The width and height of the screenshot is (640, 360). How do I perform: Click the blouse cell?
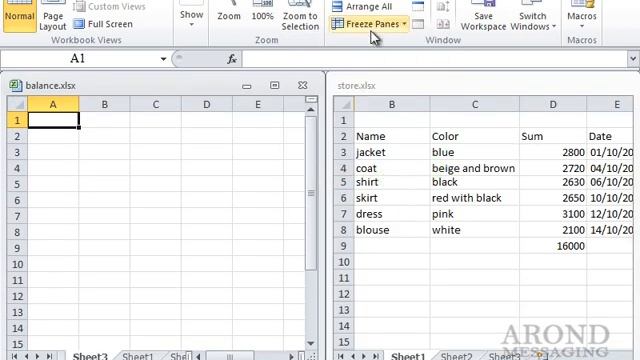392,230
